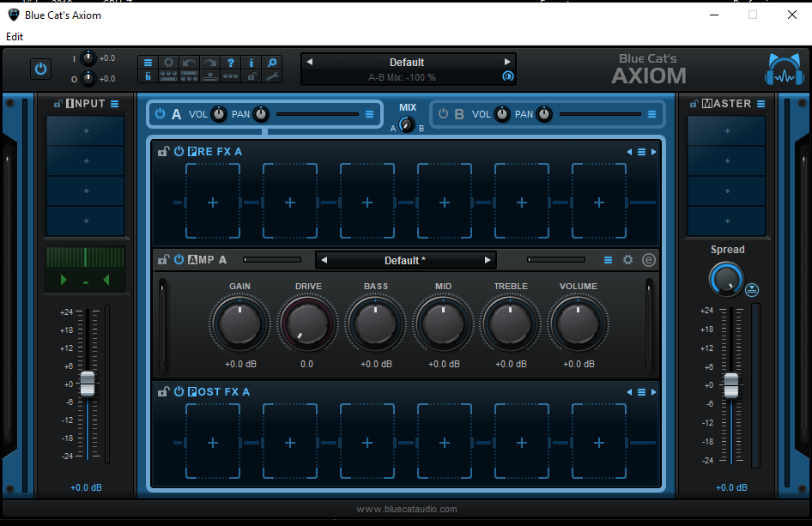Click the lock icon next to MASTER
Image resolution: width=812 pixels, height=526 pixels.
click(x=694, y=104)
